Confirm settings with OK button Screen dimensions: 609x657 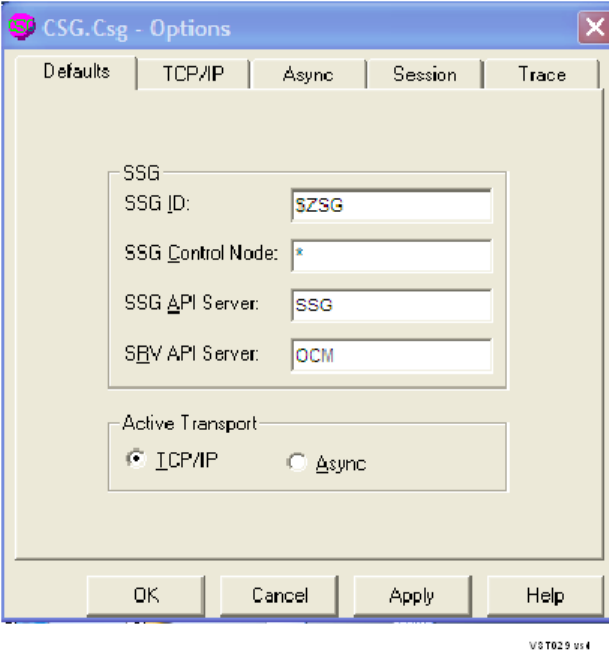(146, 596)
